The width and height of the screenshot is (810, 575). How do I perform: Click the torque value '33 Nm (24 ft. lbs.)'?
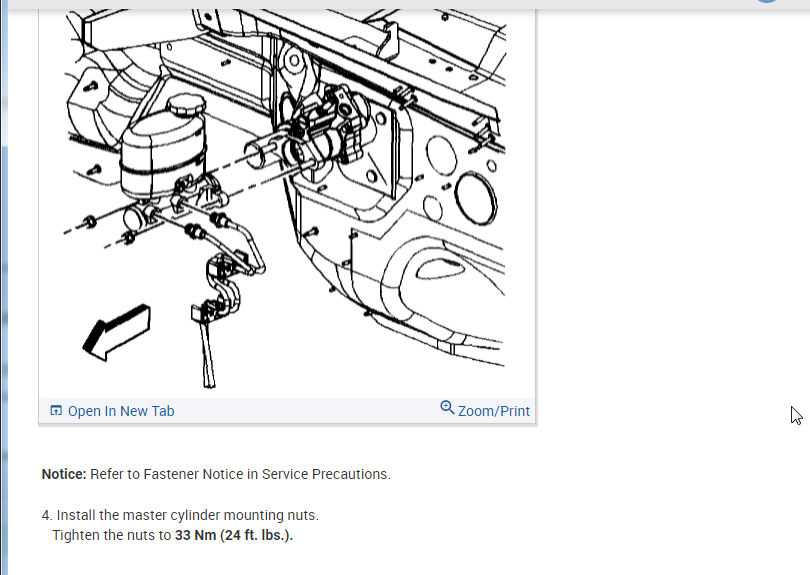(x=234, y=535)
